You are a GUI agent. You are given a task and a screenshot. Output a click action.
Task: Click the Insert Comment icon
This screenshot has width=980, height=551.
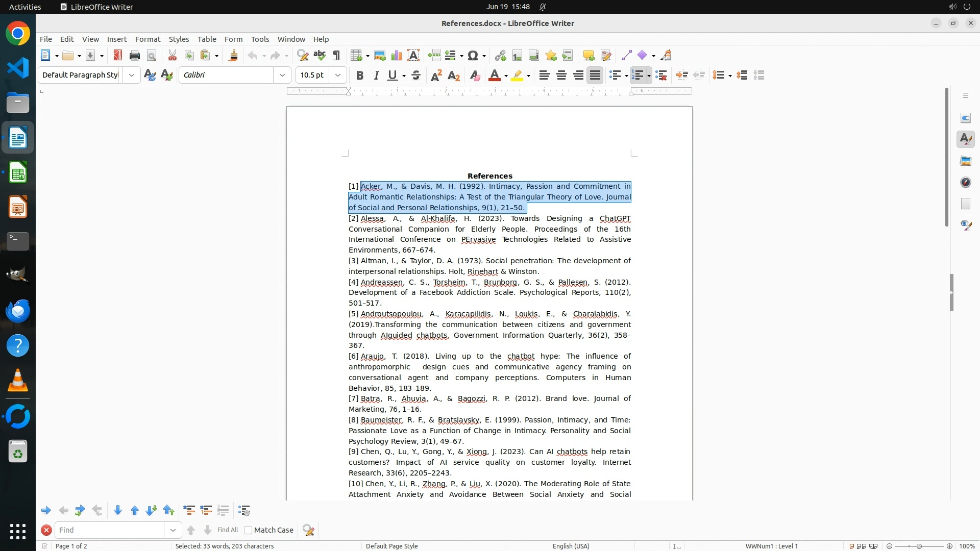[x=589, y=56]
